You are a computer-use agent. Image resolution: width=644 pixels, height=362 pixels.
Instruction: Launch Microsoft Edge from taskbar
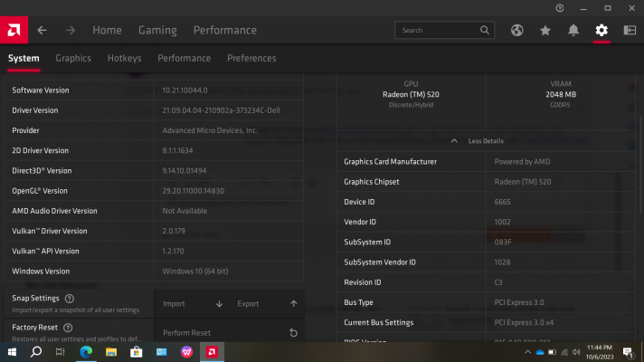86,352
